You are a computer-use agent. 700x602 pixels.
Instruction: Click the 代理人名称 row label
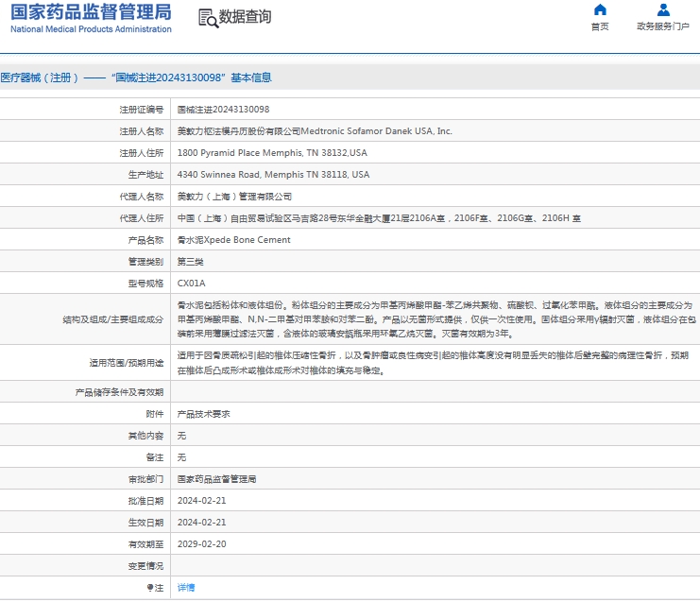[141, 197]
